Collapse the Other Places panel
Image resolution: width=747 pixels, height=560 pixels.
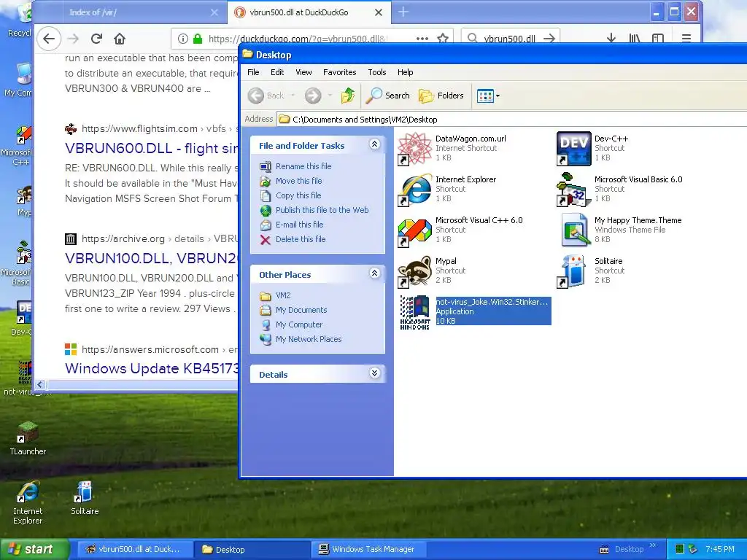375,273
